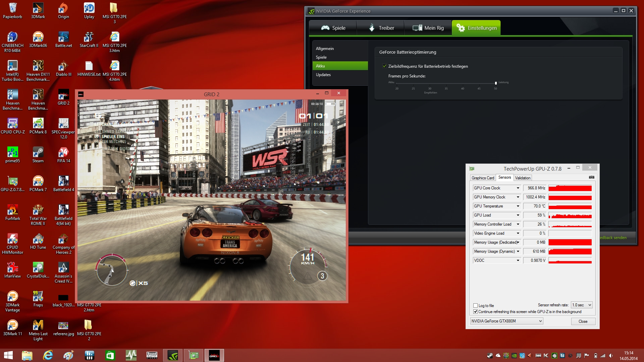Launch Uplay desktop shortcut
The height and width of the screenshot is (362, 644).
pyautogui.click(x=89, y=10)
